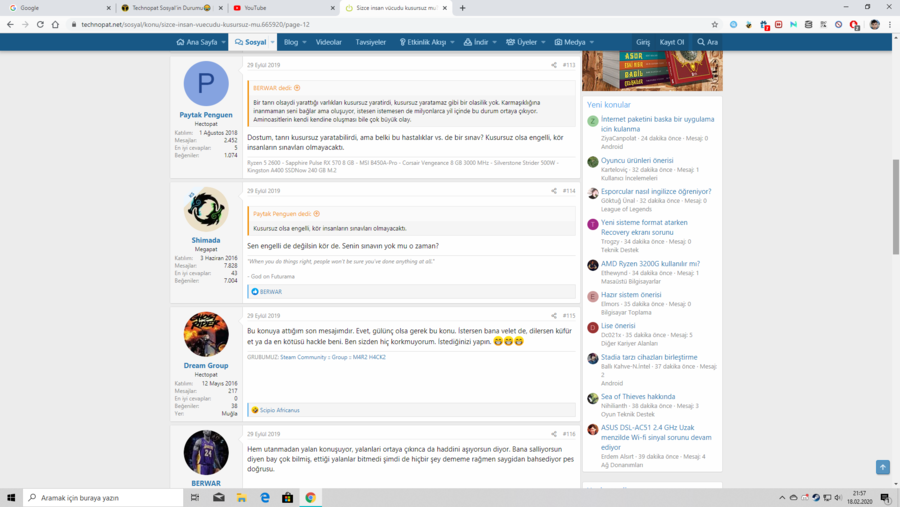
Task: Open Chrome user profile avatar
Action: click(875, 25)
